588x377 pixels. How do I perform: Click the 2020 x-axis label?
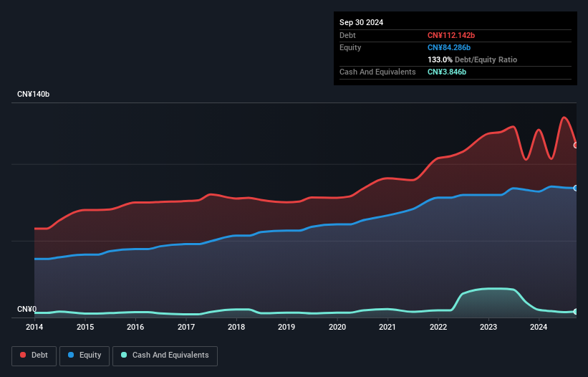pyautogui.click(x=337, y=327)
